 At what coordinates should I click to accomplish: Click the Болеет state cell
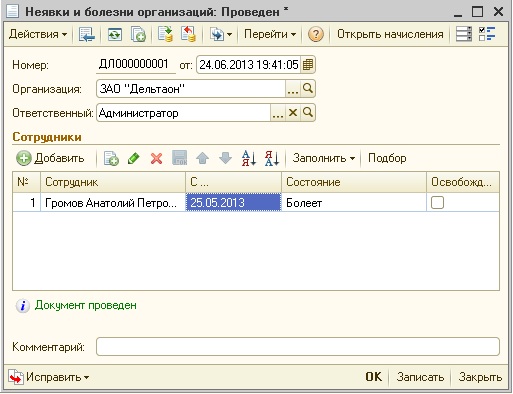click(354, 203)
